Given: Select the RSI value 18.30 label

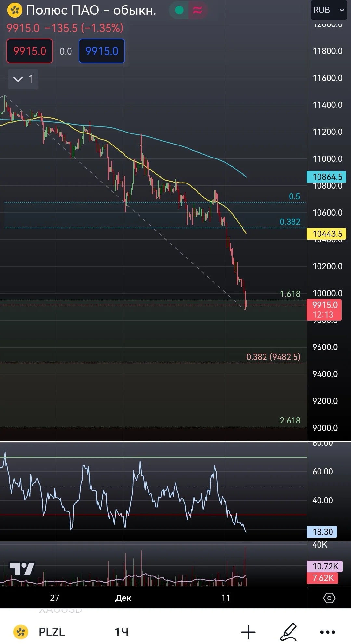Looking at the screenshot, I should (x=322, y=532).
